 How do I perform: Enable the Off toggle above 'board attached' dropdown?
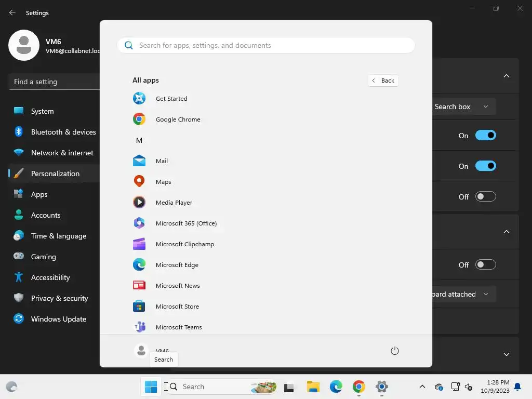[486, 264]
